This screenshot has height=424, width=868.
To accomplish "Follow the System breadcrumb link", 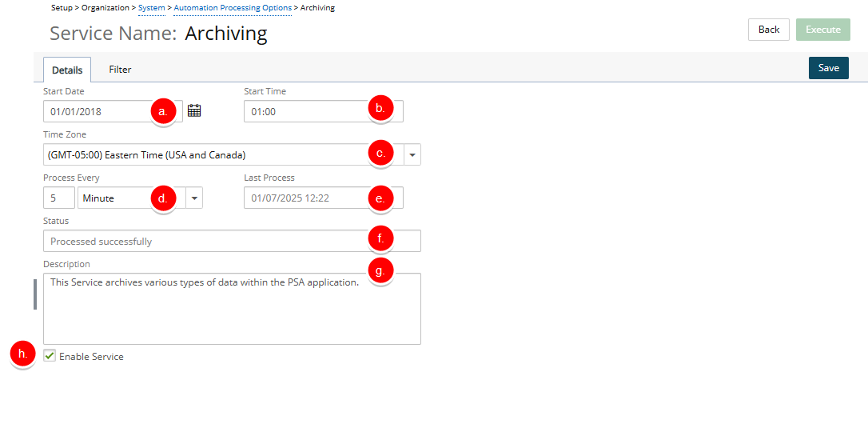I will 151,8.
